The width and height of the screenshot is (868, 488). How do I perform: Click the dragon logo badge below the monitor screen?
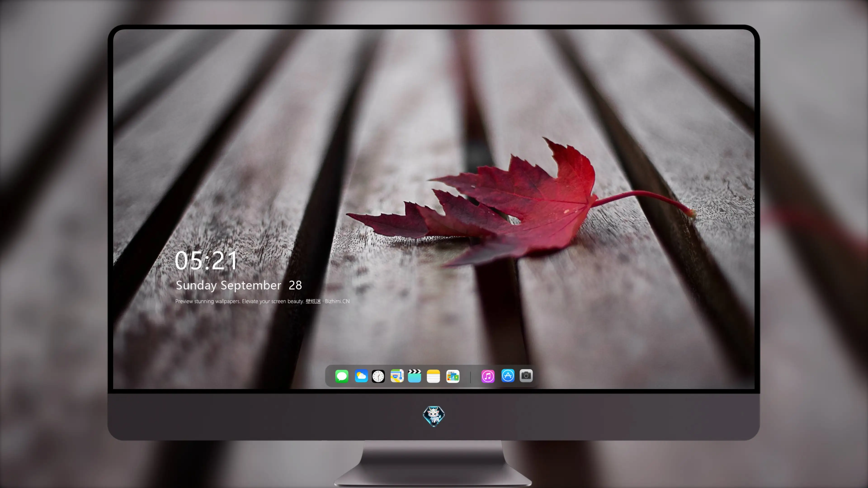coord(434,416)
